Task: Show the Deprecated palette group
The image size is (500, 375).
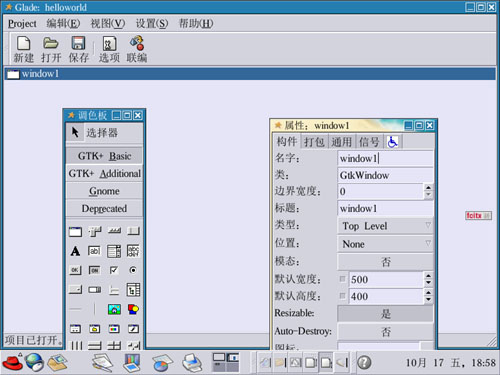Action: tap(104, 208)
